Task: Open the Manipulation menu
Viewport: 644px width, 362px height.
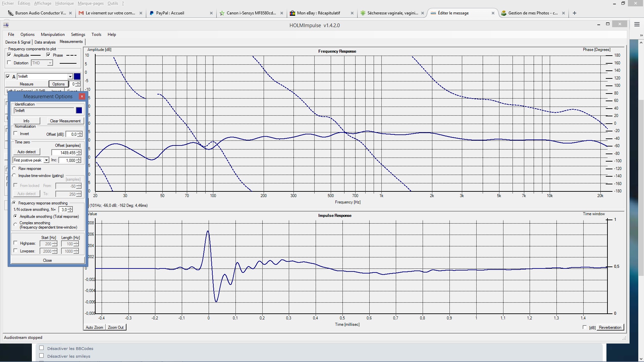Action: click(x=53, y=35)
